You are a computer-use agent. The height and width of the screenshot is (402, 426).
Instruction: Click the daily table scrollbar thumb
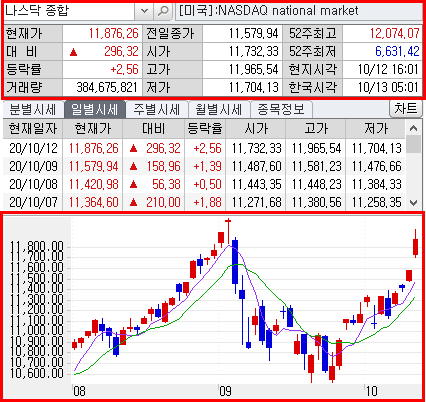413,144
